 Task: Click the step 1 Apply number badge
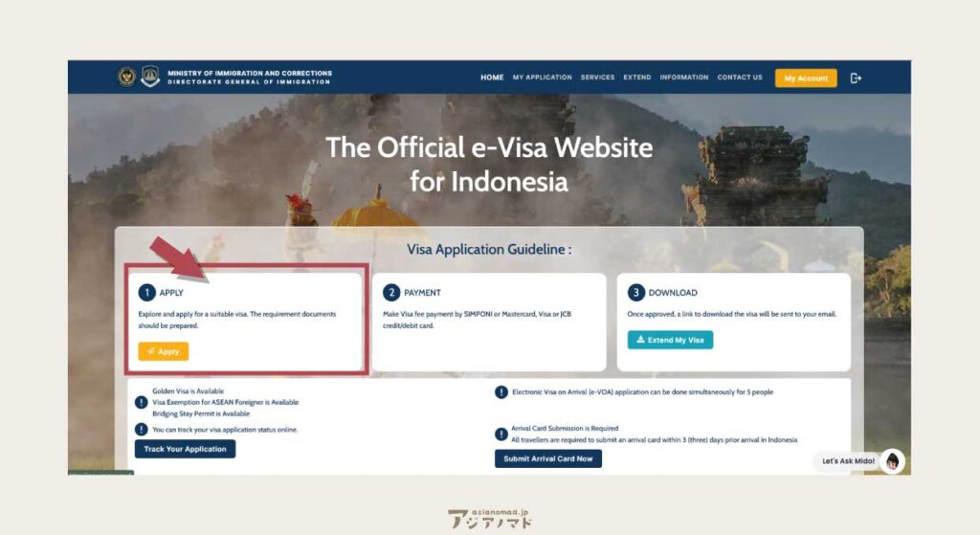click(146, 293)
